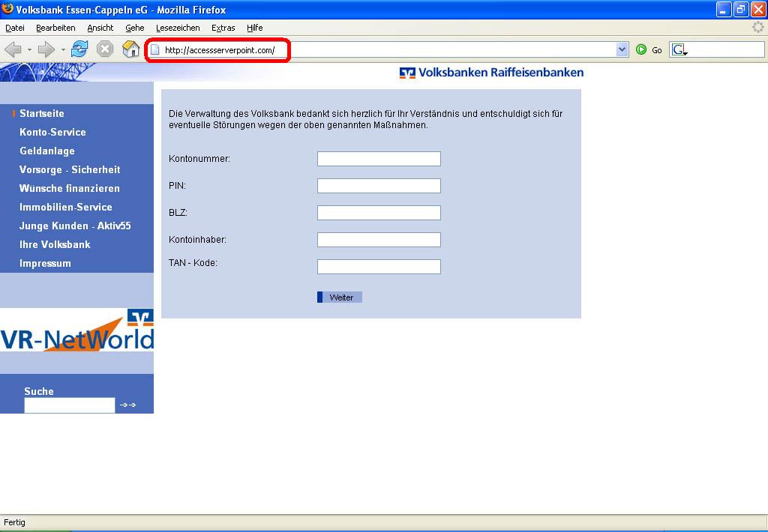The width and height of the screenshot is (768, 532).
Task: Open the Back history dropdown arrow
Action: (29, 50)
